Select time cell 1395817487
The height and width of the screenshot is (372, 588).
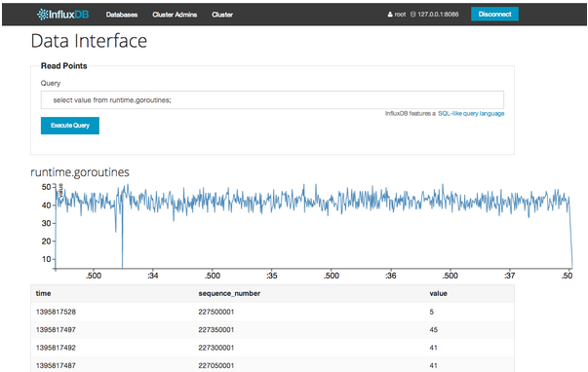click(56, 365)
